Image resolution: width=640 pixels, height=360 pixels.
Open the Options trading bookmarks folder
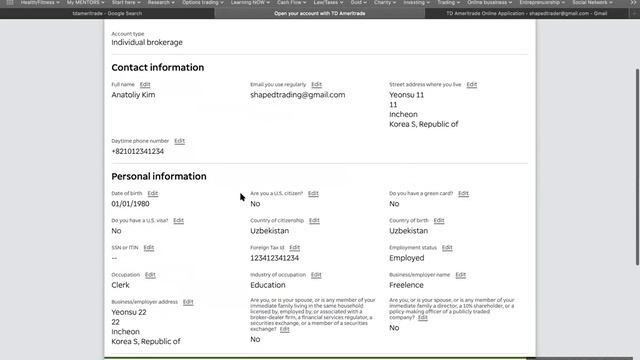(x=202, y=2)
